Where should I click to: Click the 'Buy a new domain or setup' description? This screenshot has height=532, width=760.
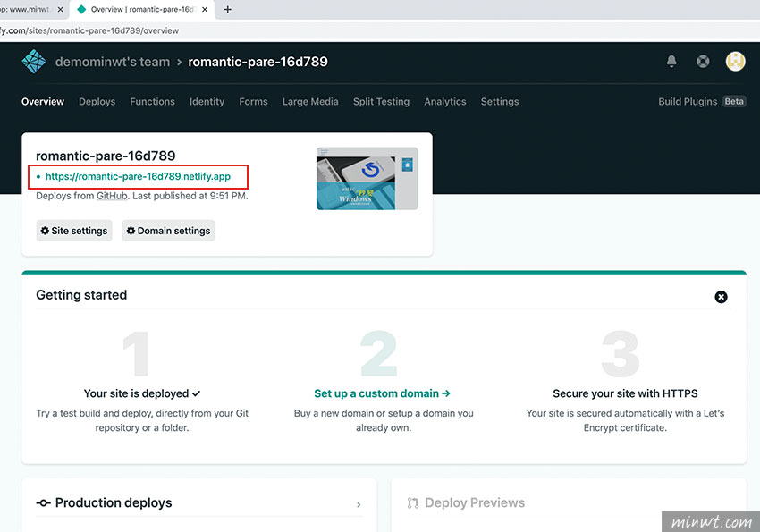pos(384,420)
